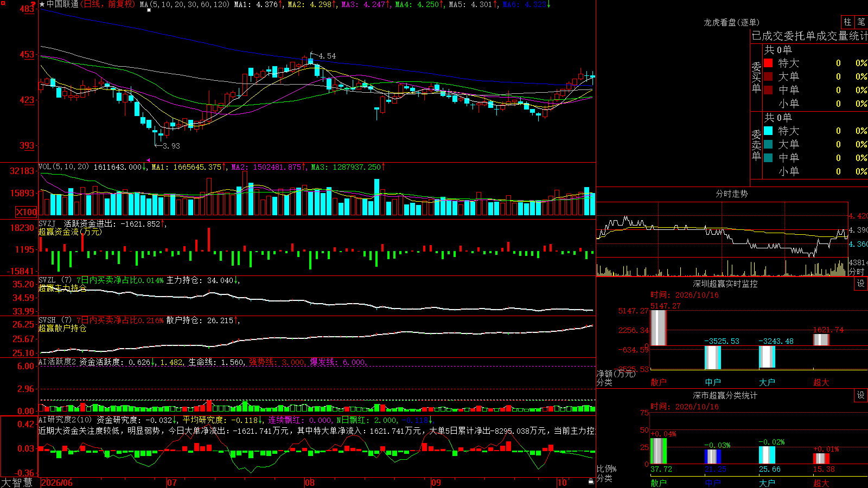Click the 超大 bar valued 1621.74

tap(821, 340)
